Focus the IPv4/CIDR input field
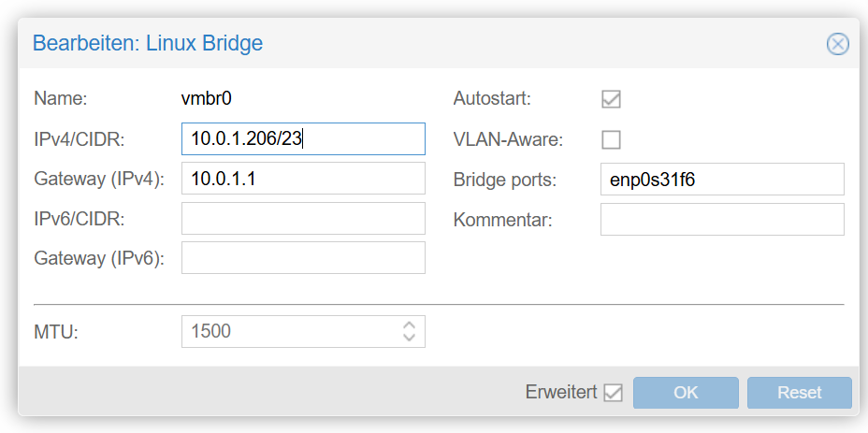 click(303, 139)
